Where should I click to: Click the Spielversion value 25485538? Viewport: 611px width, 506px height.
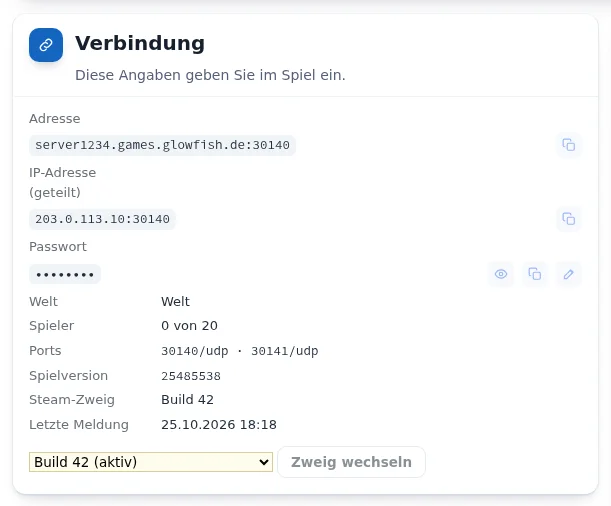coord(191,376)
